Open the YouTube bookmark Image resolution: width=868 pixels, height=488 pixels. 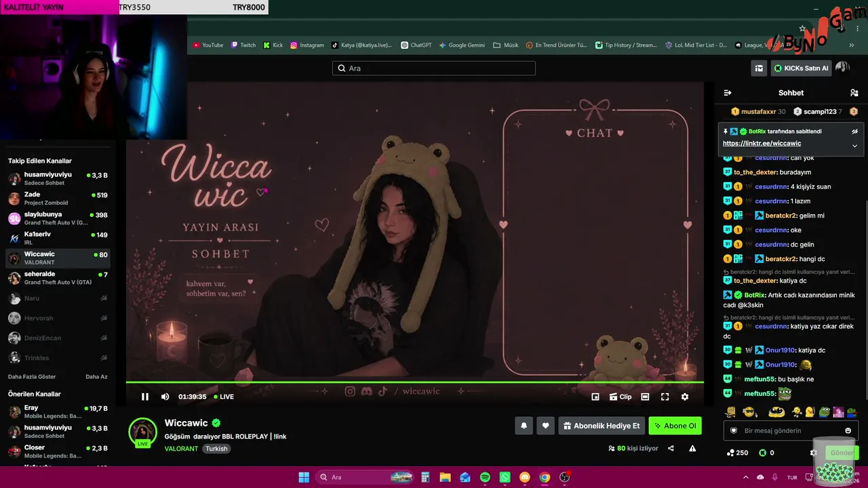click(208, 45)
